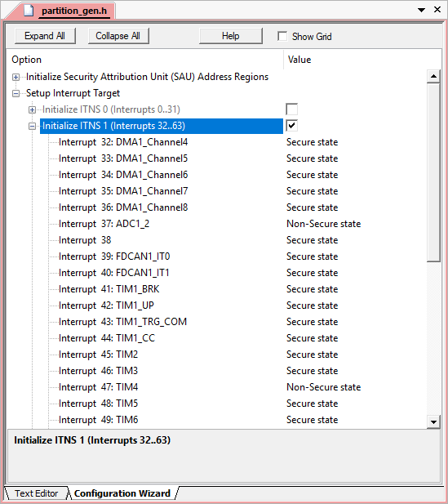Click the vertical scrollbar thumb
Screen dimensions: 448x504
click(x=433, y=172)
